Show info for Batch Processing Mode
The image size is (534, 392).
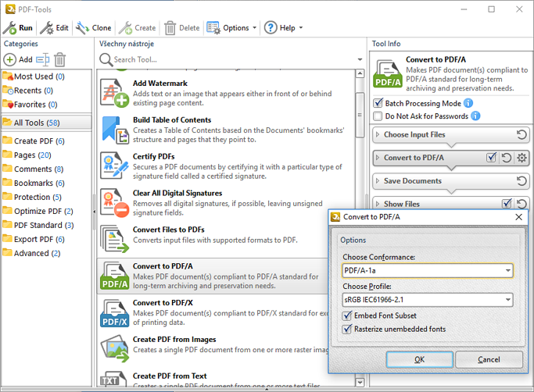[x=468, y=103]
